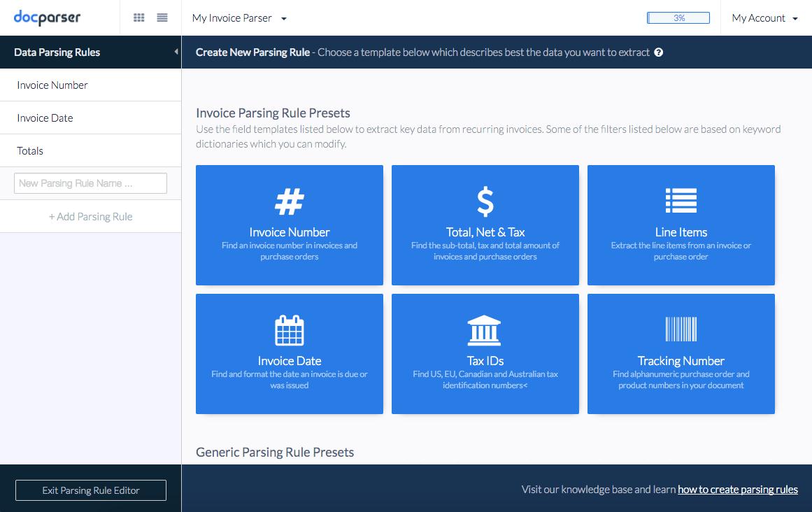Click the 3% usage progress bar

click(x=678, y=18)
